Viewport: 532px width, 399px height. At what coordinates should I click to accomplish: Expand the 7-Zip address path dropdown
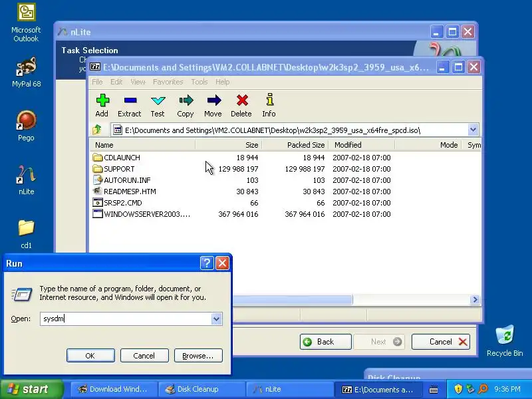pyautogui.click(x=473, y=130)
